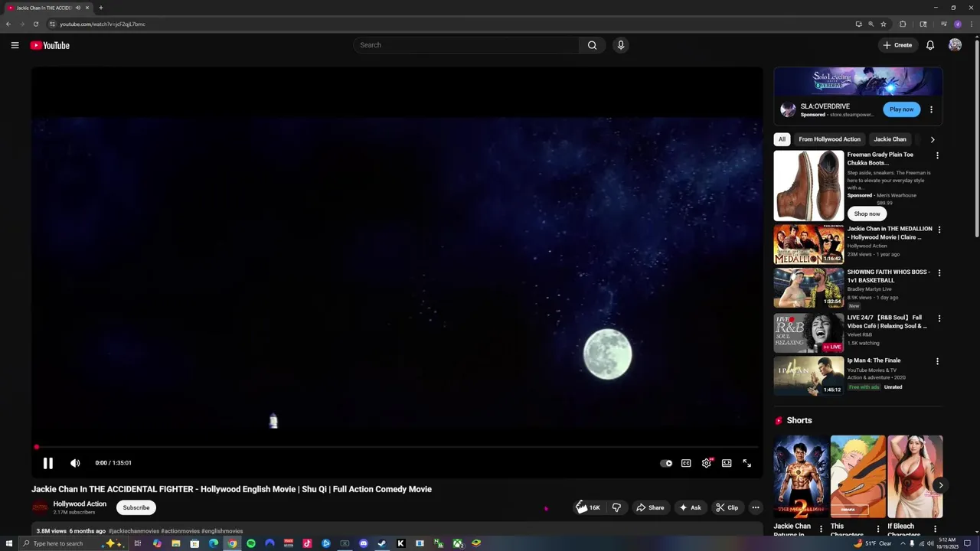980x551 pixels.
Task: Click Shop now on the Freeman boots ad
Action: click(x=867, y=214)
